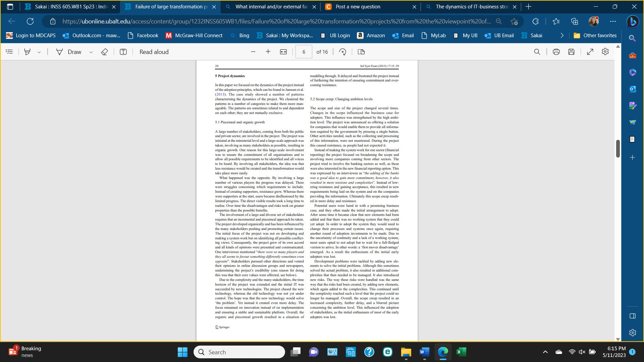
Task: Select the Highlight tool
Action: coord(28,52)
